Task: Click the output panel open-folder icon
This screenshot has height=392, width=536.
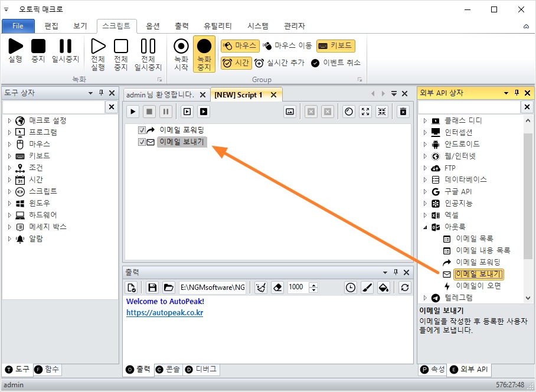Action: (168, 288)
